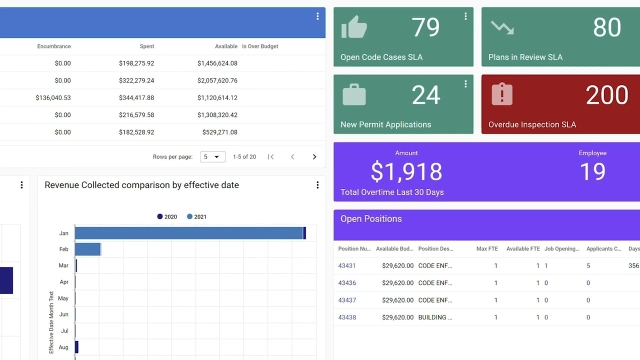Click the spent value $344,417.88
This screenshot has height=360, width=640.
[x=136, y=98]
